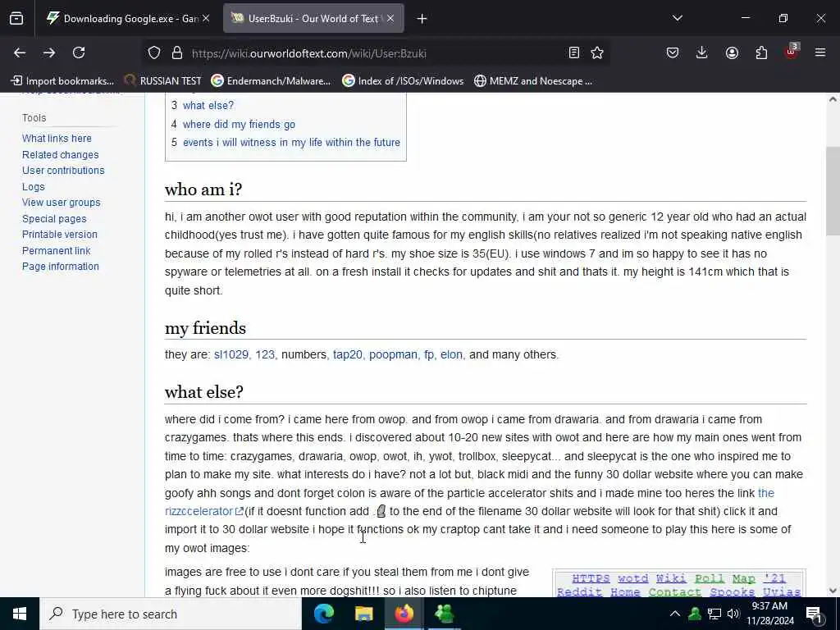Open MEMZ and Noescape bookmark
Image resolution: width=840 pixels, height=630 pixels.
tap(533, 81)
